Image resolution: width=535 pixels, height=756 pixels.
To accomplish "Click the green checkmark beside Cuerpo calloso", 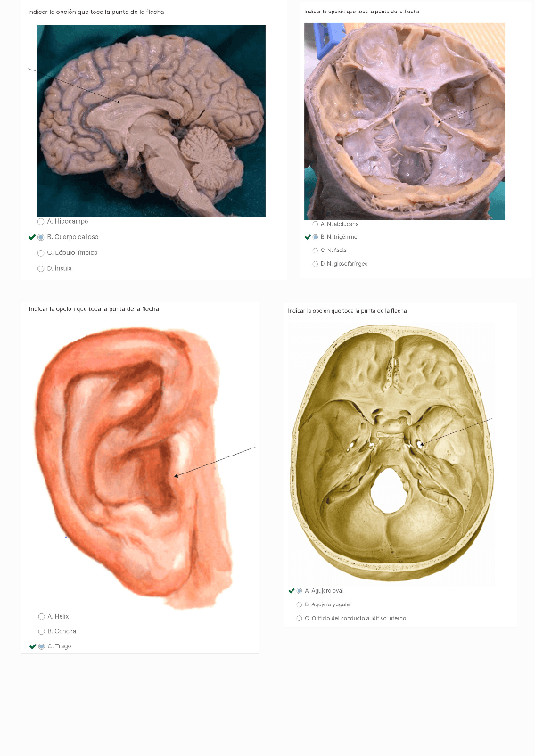I will (x=32, y=237).
